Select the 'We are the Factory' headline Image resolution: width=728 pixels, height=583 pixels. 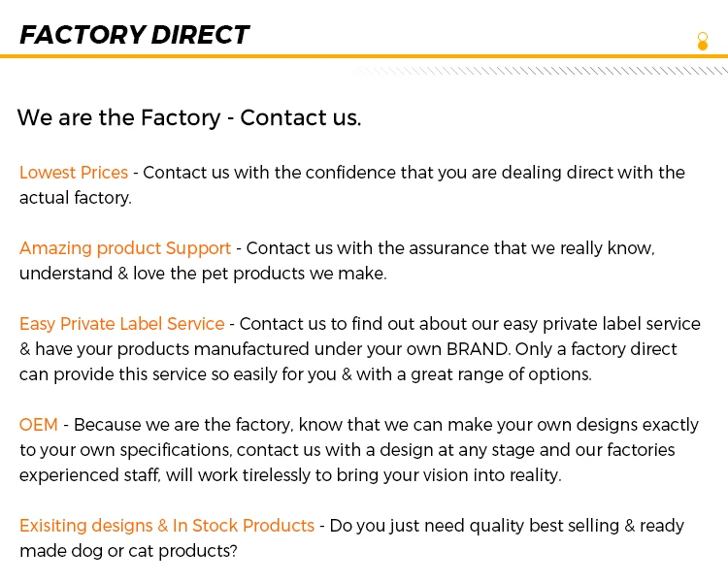click(189, 118)
